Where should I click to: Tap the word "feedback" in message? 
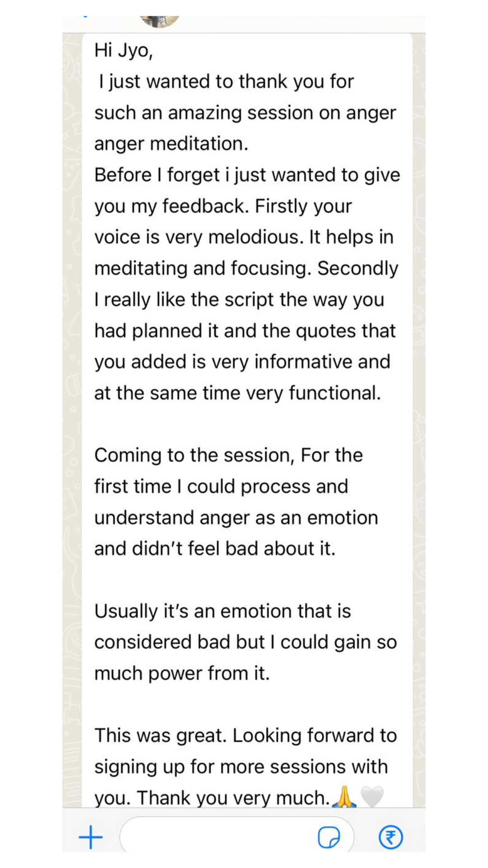[203, 206]
